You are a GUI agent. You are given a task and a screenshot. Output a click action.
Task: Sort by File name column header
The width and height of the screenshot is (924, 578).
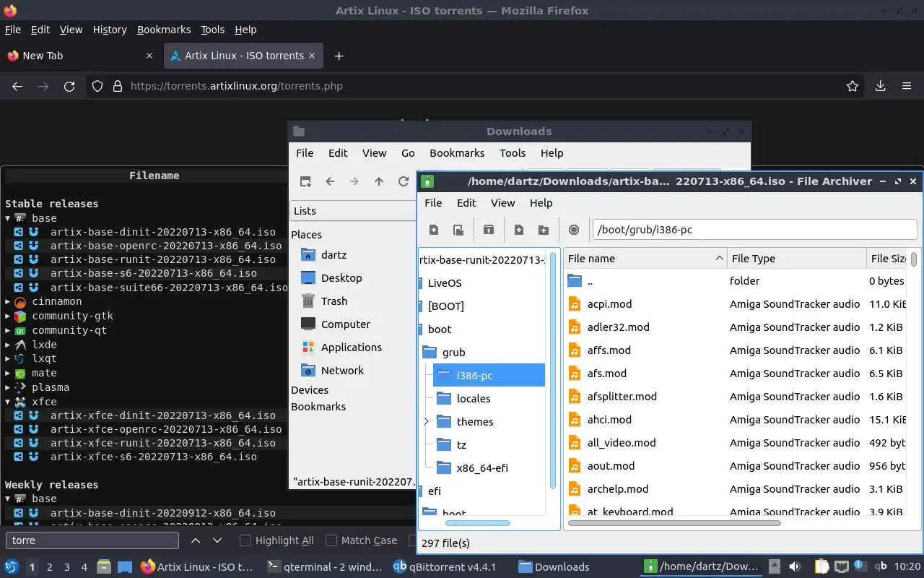pos(645,259)
